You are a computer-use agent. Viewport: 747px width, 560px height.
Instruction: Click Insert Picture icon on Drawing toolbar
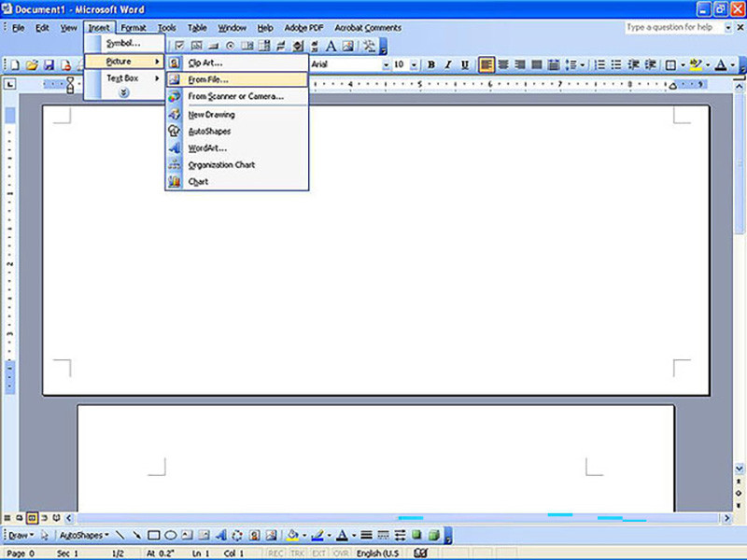point(271,535)
